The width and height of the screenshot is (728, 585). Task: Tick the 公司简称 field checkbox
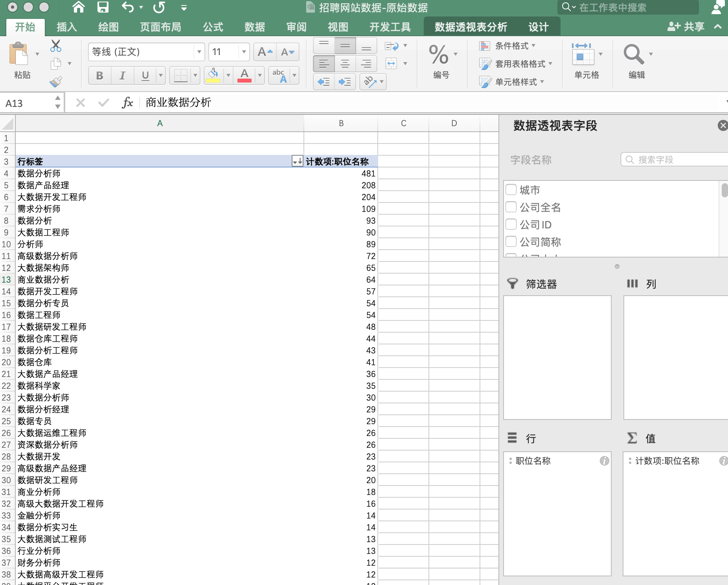511,242
